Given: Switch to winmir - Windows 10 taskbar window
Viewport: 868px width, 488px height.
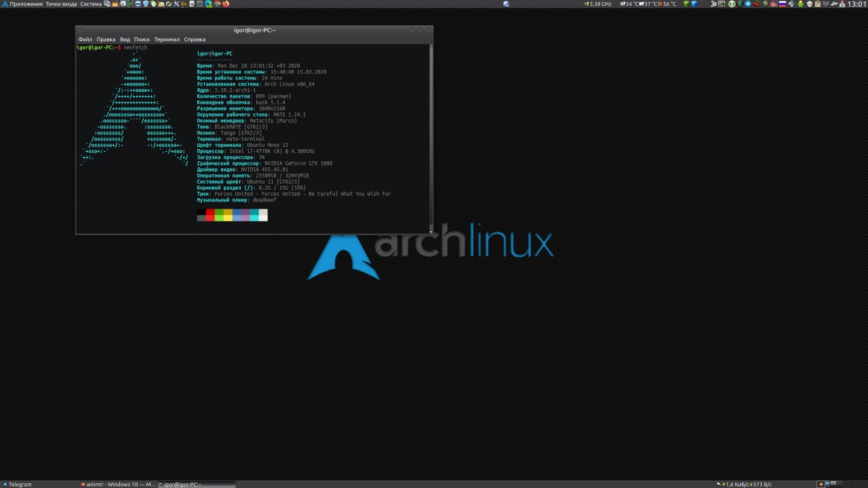Looking at the screenshot, I should coord(118,484).
